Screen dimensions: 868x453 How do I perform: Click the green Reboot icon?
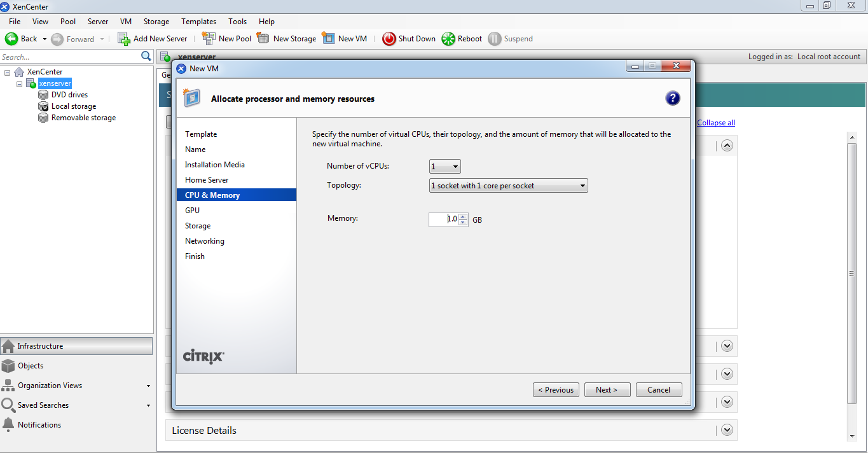tap(448, 39)
